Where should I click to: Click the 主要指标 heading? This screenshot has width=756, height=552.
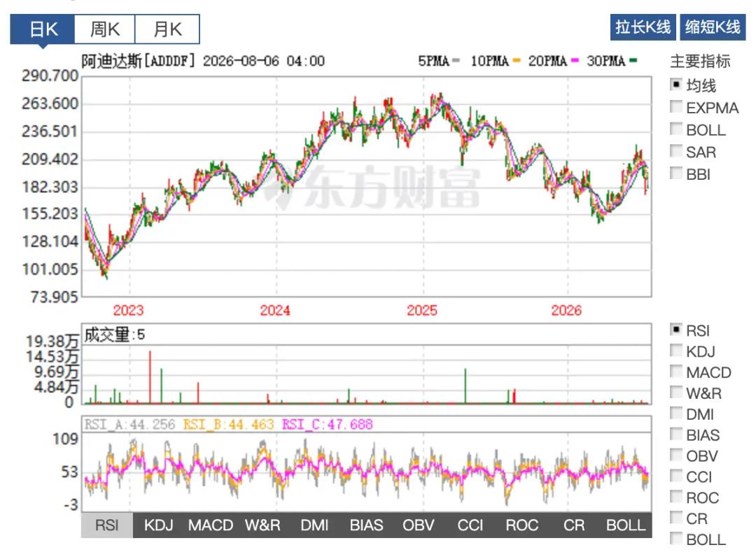700,61
